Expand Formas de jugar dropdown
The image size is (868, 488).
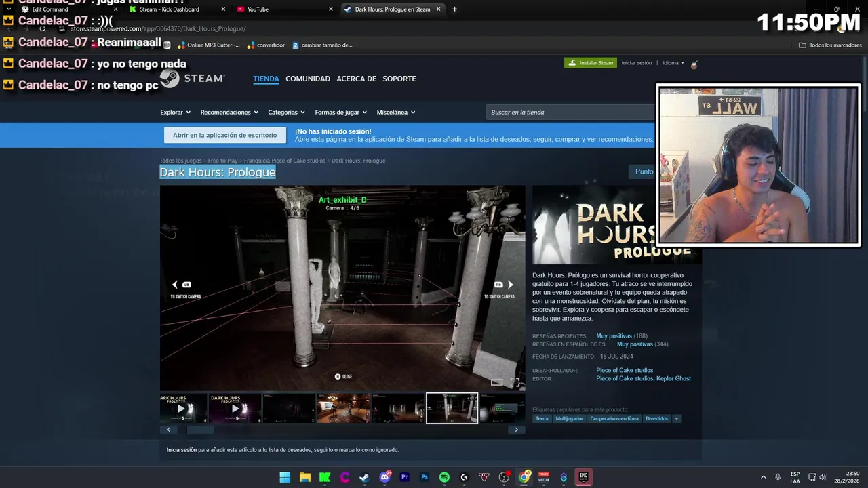click(x=341, y=113)
